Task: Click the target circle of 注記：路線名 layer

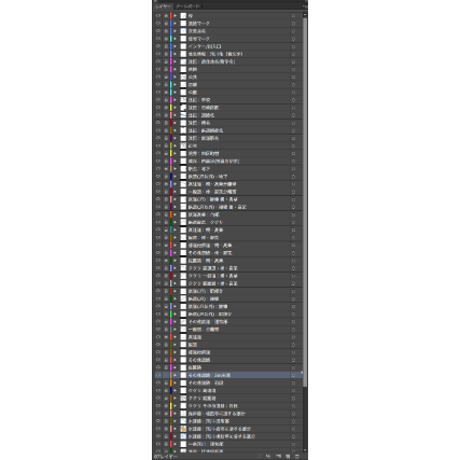Action: pyautogui.click(x=293, y=115)
